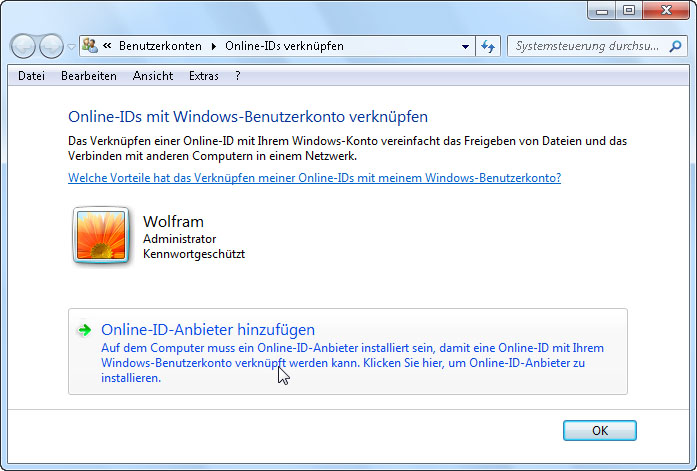The height and width of the screenshot is (471, 697).
Task: Expand the « breadcrumb overflow chevron
Action: [x=107, y=46]
